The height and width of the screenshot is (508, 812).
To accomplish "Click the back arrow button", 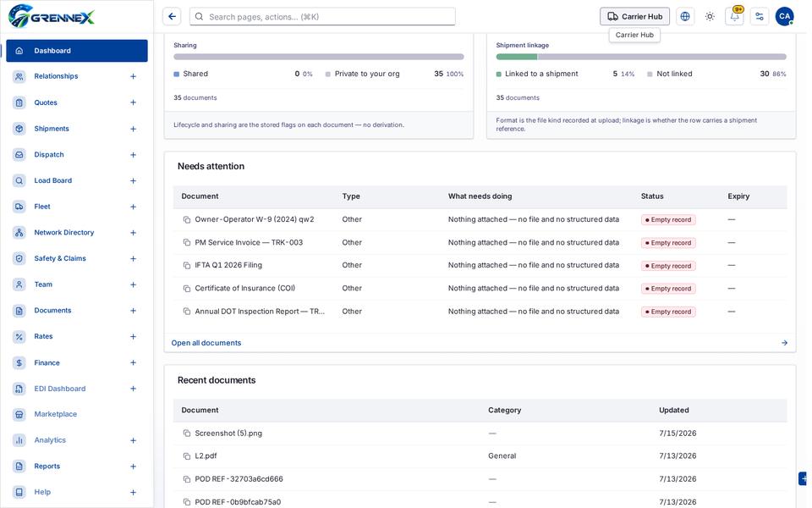I will (172, 17).
